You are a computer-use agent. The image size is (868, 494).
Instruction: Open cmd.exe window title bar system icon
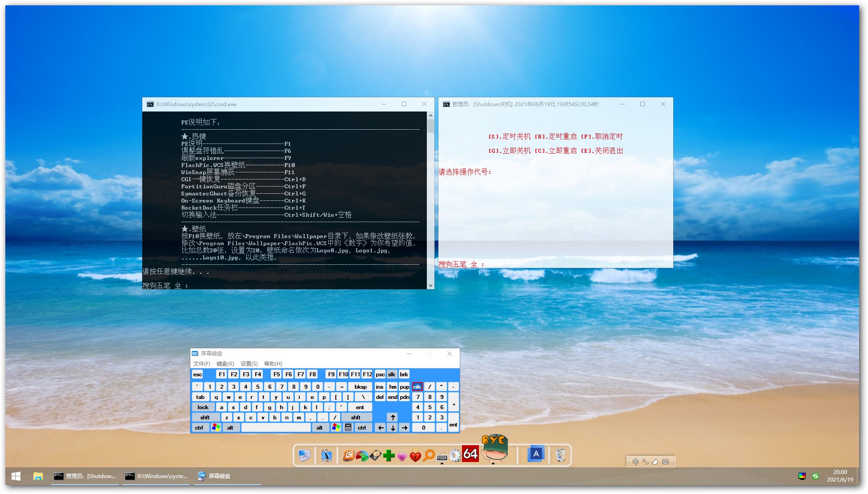coord(150,104)
